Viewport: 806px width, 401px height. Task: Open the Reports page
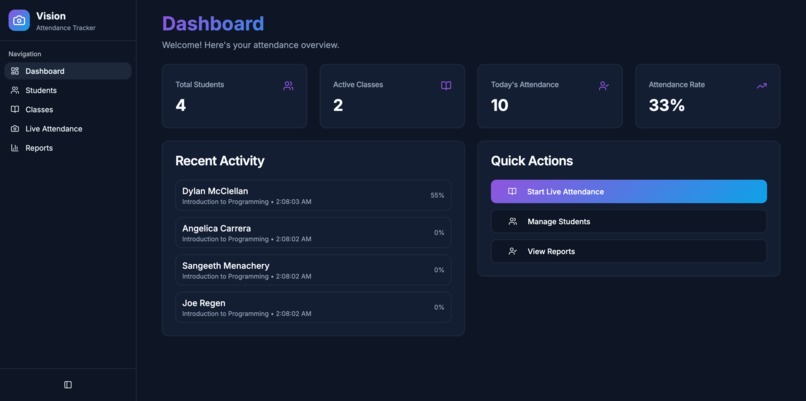[x=68, y=148]
